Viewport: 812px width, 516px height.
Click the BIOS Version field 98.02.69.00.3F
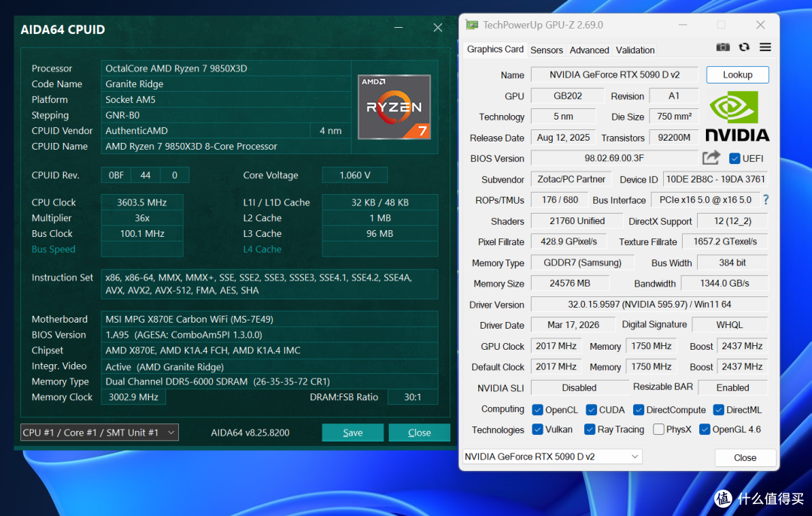coord(614,158)
